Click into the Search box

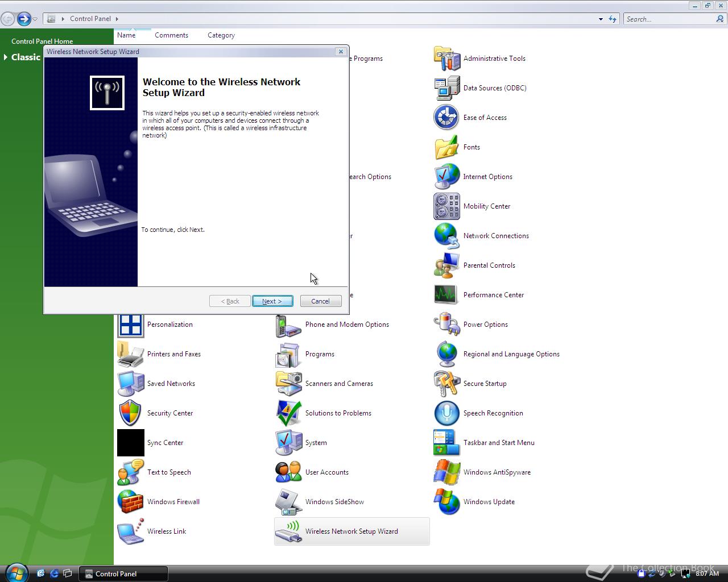coord(669,19)
